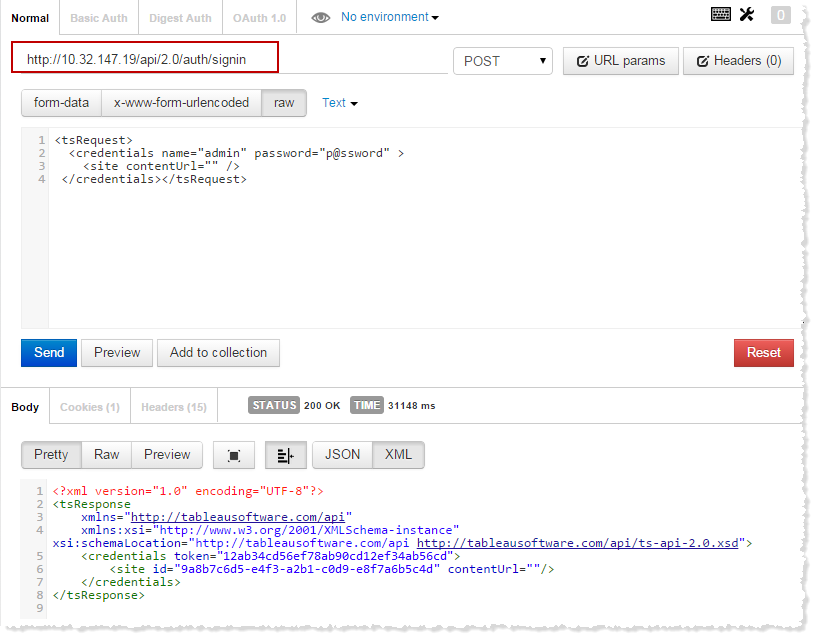
Task: Click the red Reset button
Action: click(x=763, y=353)
